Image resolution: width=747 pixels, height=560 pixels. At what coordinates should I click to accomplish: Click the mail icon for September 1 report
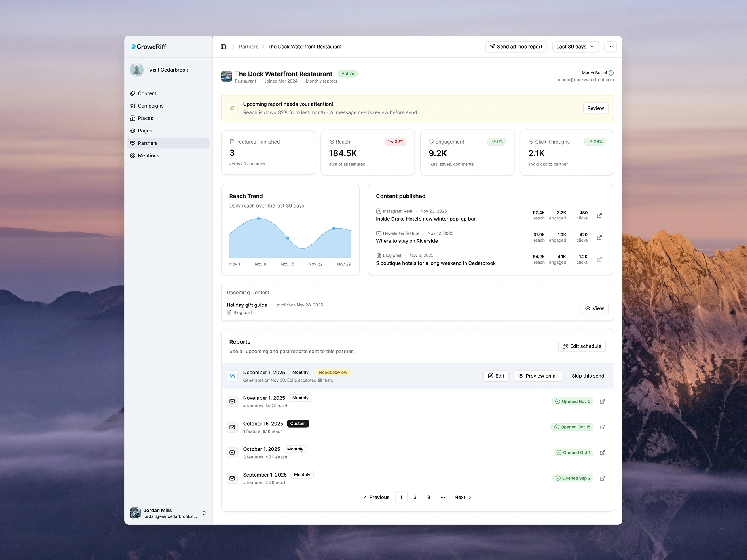click(x=232, y=478)
